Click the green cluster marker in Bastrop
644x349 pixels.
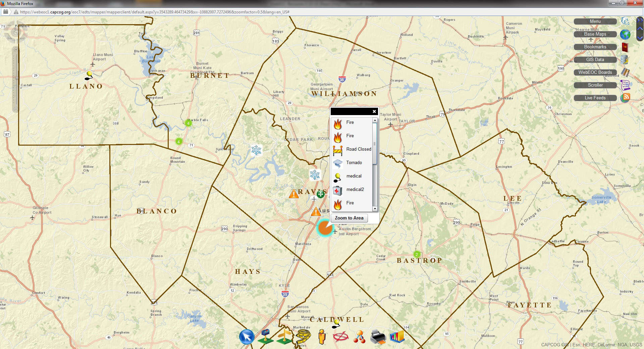417,254
